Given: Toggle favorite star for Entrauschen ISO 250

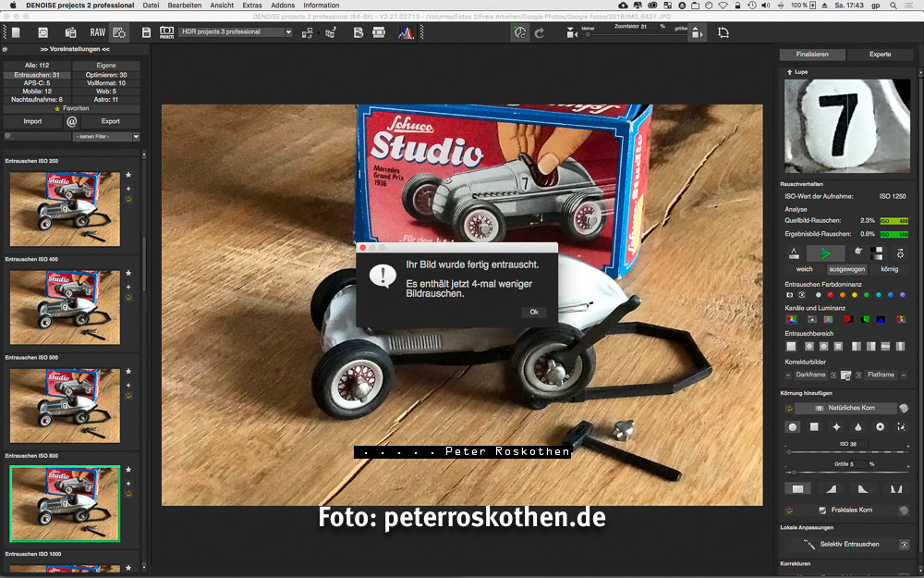Looking at the screenshot, I should coord(128,175).
